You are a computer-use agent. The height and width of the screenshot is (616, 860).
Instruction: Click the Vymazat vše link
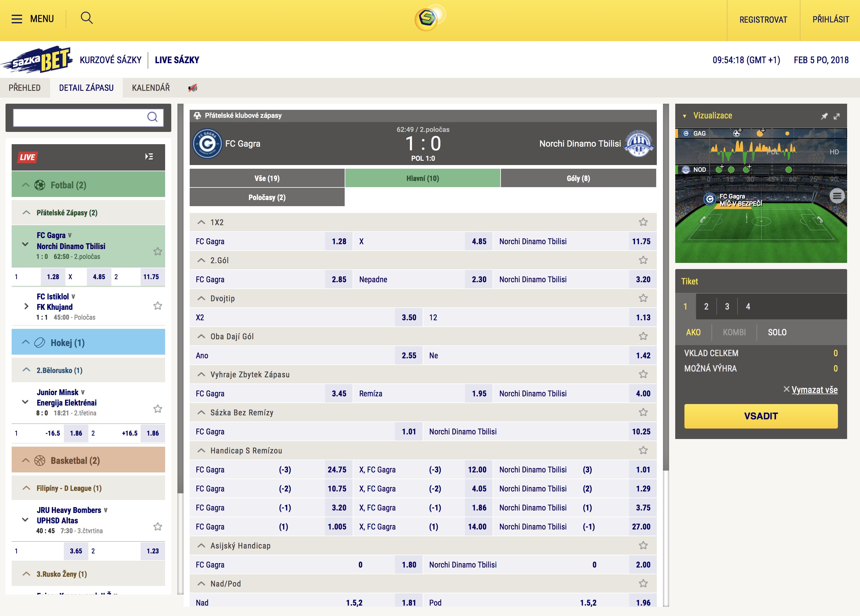pyautogui.click(x=814, y=390)
